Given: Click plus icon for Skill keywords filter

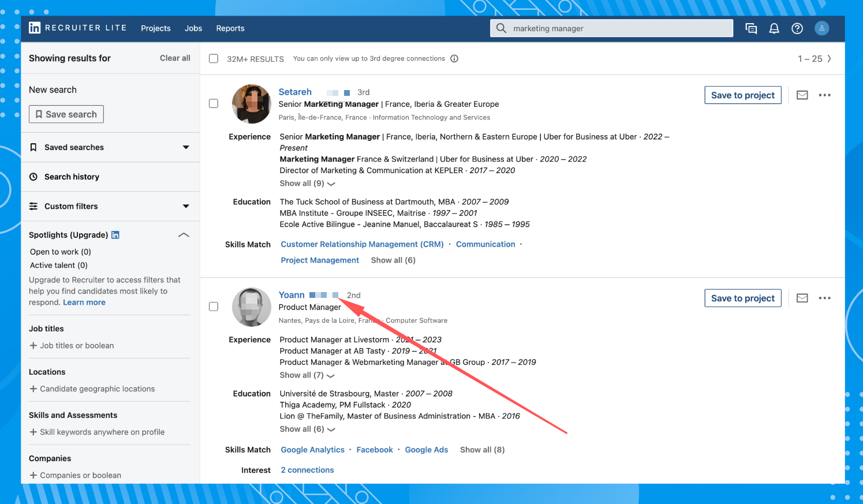Looking at the screenshot, I should [x=33, y=432].
